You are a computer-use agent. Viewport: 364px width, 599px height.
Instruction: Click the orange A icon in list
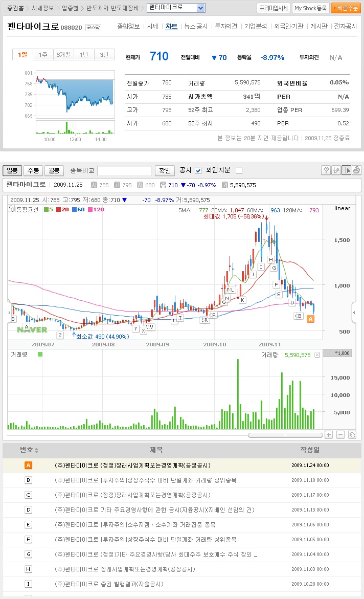(28, 465)
